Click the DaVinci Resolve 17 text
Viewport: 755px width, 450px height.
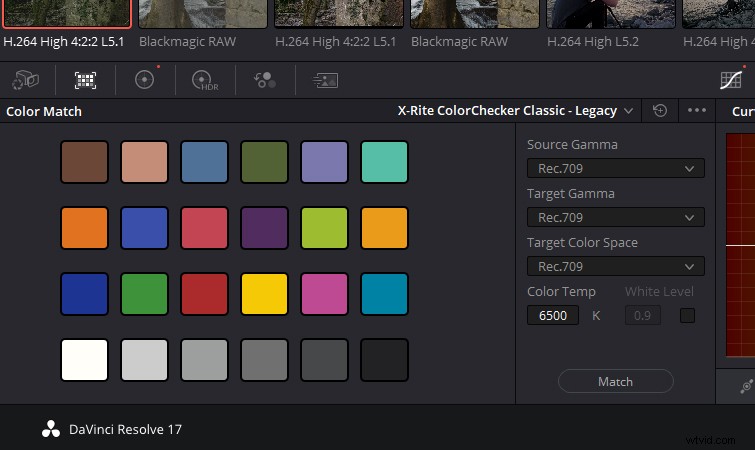tap(125, 429)
